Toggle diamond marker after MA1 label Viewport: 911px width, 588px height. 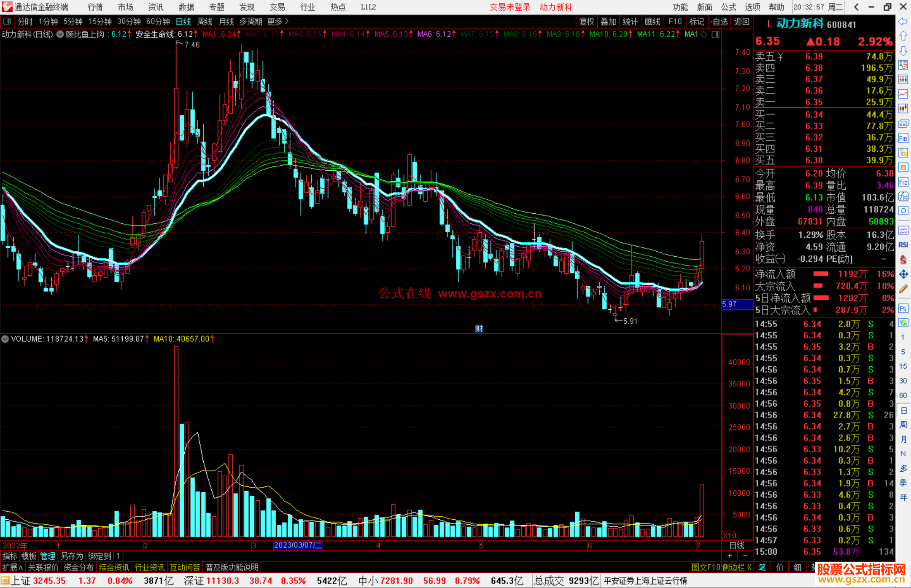pyautogui.click(x=704, y=35)
